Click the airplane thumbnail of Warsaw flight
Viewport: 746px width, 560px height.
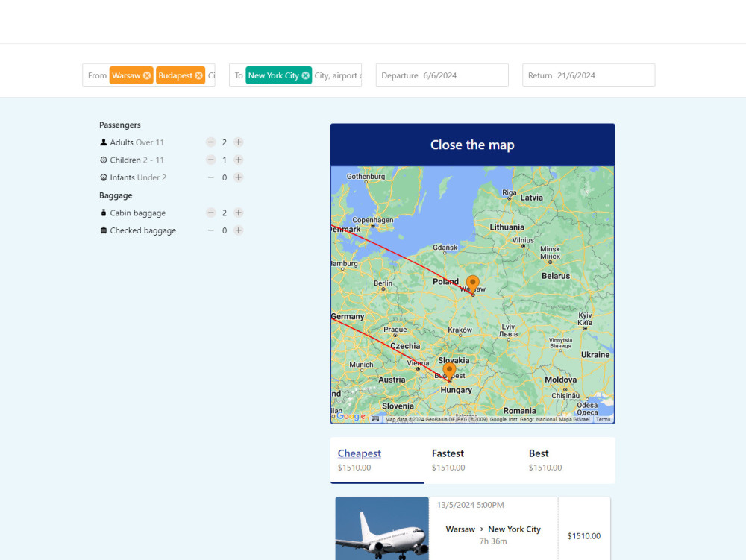pos(382,528)
